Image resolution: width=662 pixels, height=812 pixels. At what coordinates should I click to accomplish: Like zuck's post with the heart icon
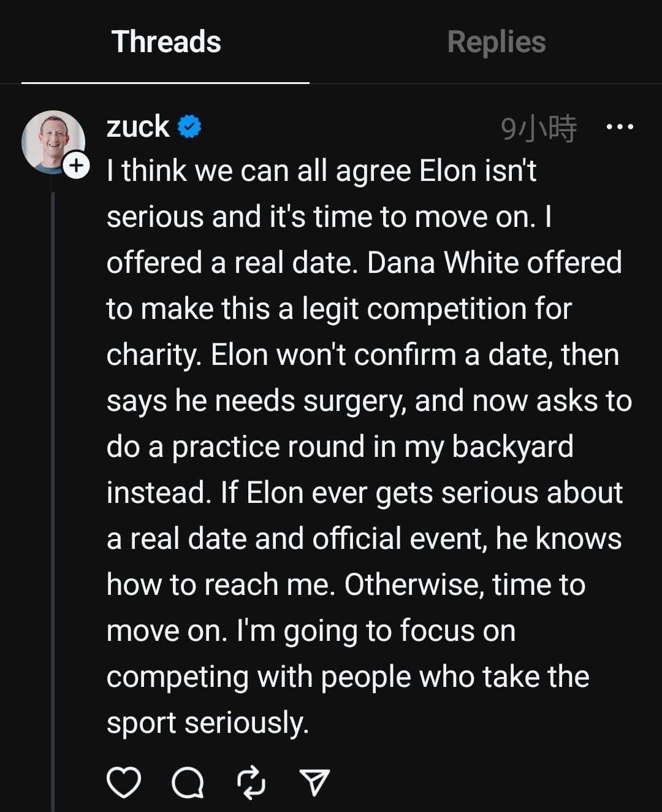pos(124,783)
